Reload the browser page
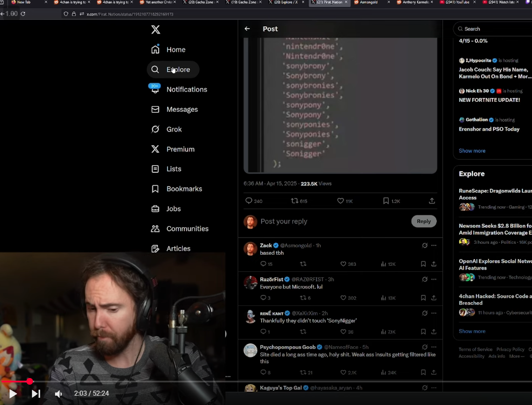532x405 pixels. tap(23, 14)
